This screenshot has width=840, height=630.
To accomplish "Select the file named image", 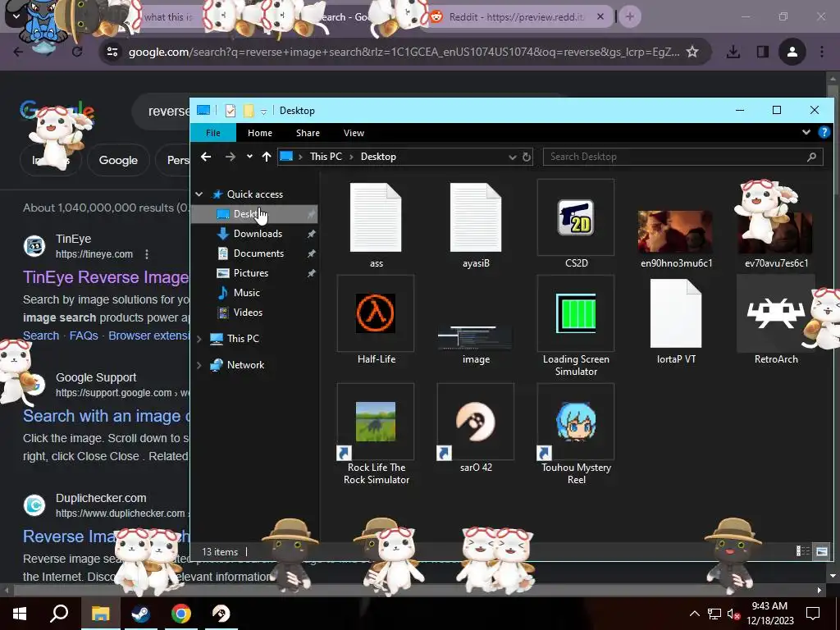I will coord(476,337).
